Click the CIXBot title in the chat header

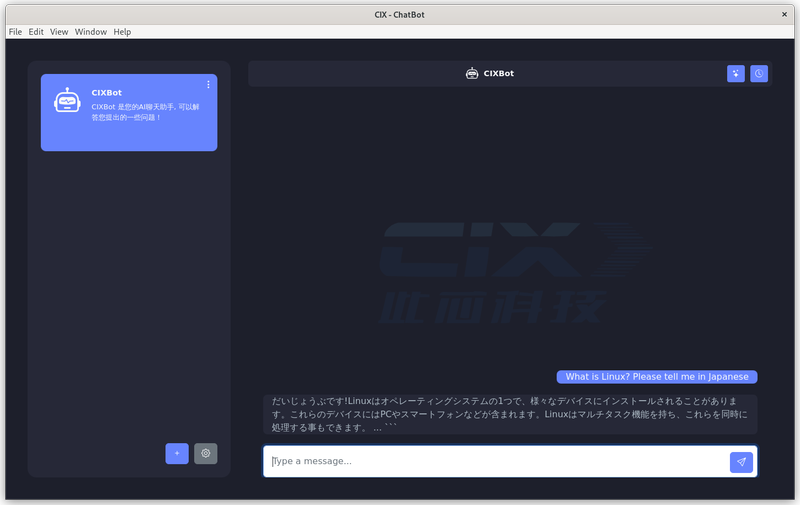498,73
